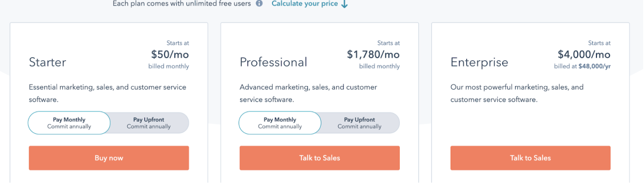Click the Enterprise plan title
Screen dimensions: 644x193
(x=479, y=62)
